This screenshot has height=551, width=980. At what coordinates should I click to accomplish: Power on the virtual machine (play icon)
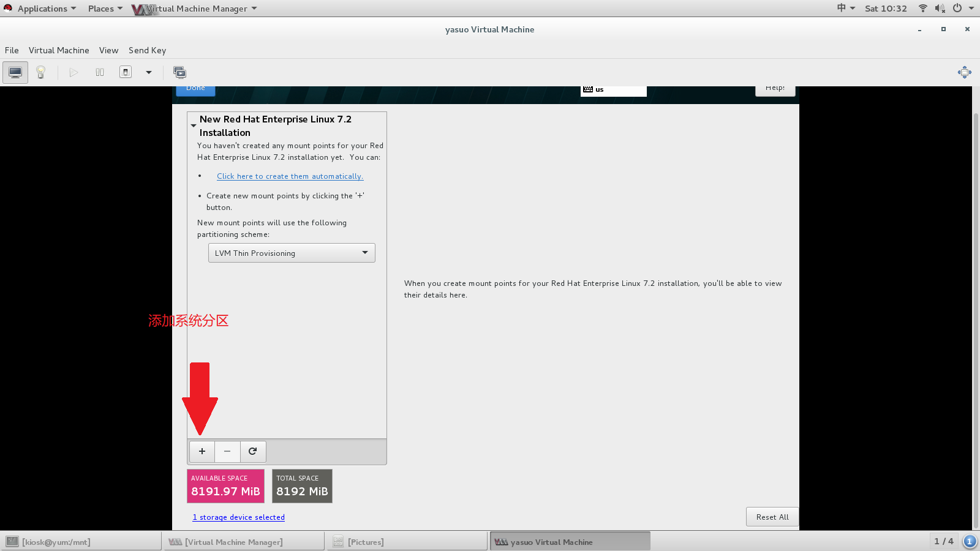coord(73,72)
